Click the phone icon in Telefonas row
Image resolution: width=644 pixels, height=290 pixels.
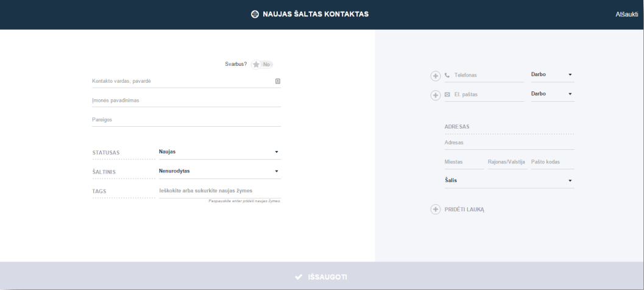tap(447, 76)
